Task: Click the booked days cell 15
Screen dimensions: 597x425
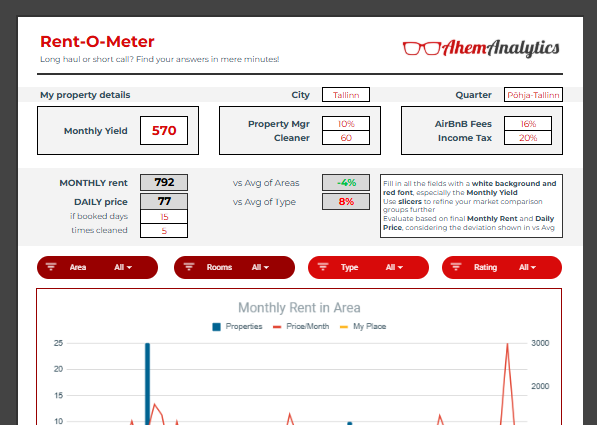Action: [x=164, y=217]
